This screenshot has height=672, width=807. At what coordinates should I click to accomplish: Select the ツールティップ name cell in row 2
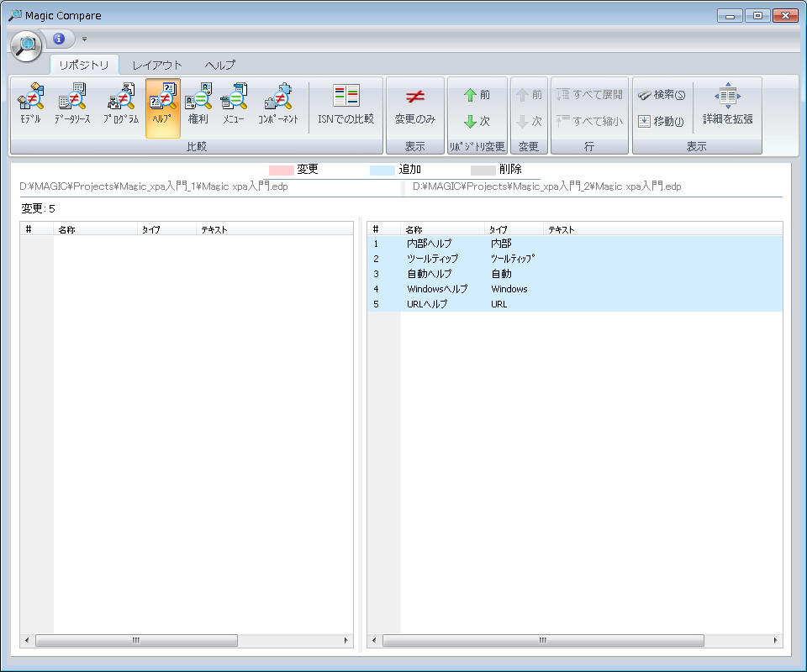[x=432, y=259]
